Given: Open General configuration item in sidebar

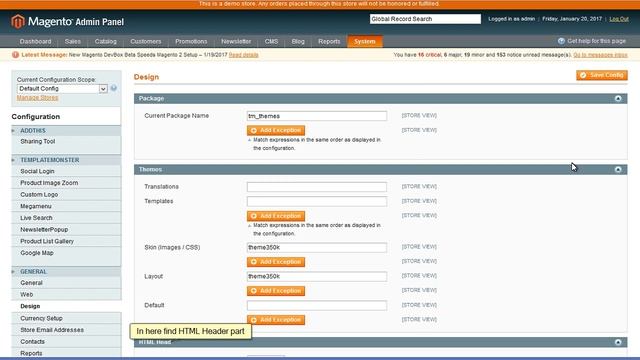Looking at the screenshot, I should [x=31, y=283].
